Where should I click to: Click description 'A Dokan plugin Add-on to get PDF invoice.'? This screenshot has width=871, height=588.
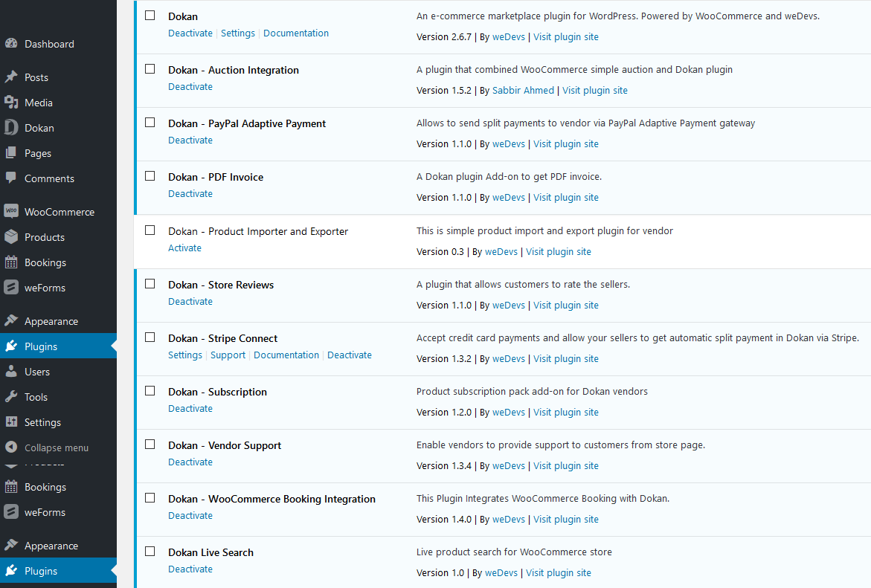[509, 177]
